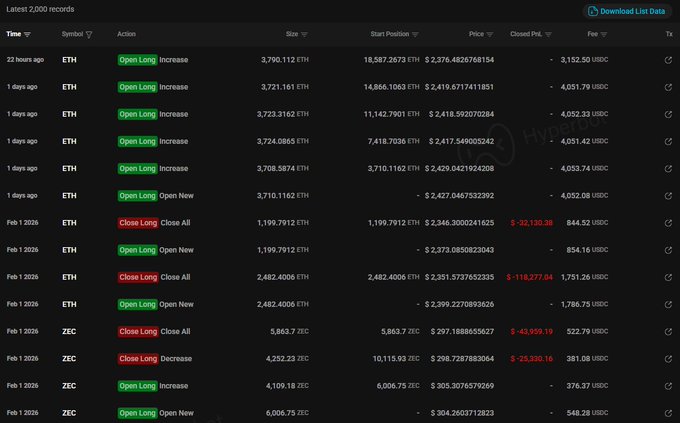The image size is (680, 423).
Task: Open Tx link for 22 hours ago ETH trade
Action: [668, 60]
